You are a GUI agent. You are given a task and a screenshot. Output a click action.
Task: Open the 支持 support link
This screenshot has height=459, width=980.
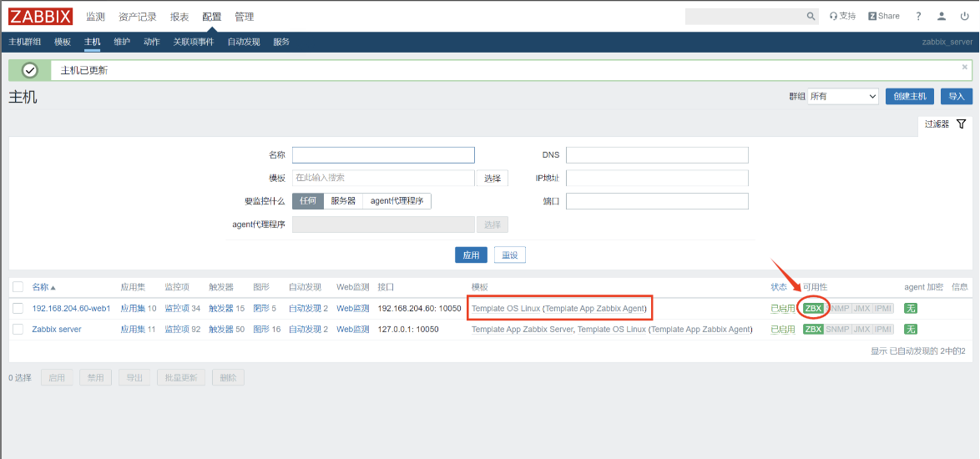click(842, 16)
